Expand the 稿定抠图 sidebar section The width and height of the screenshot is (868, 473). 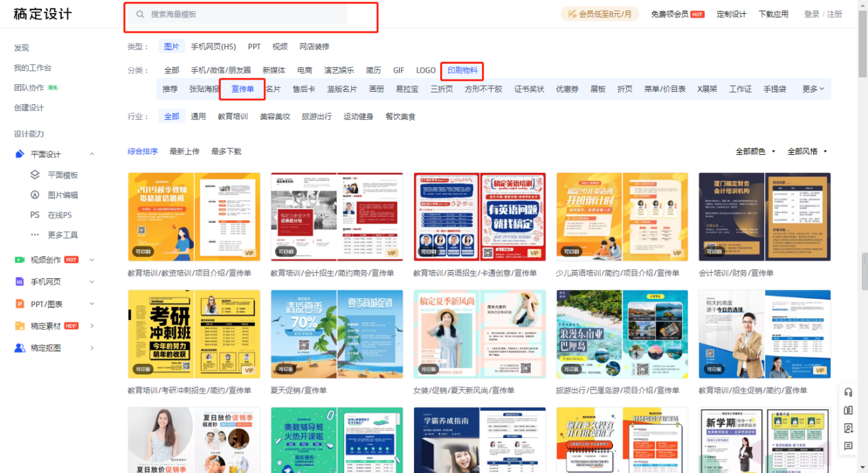92,348
